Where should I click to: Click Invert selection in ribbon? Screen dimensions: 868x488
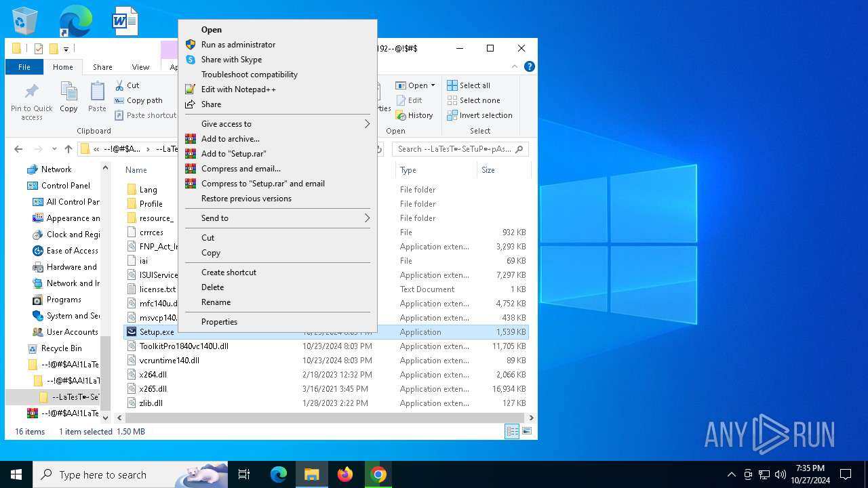pos(479,115)
